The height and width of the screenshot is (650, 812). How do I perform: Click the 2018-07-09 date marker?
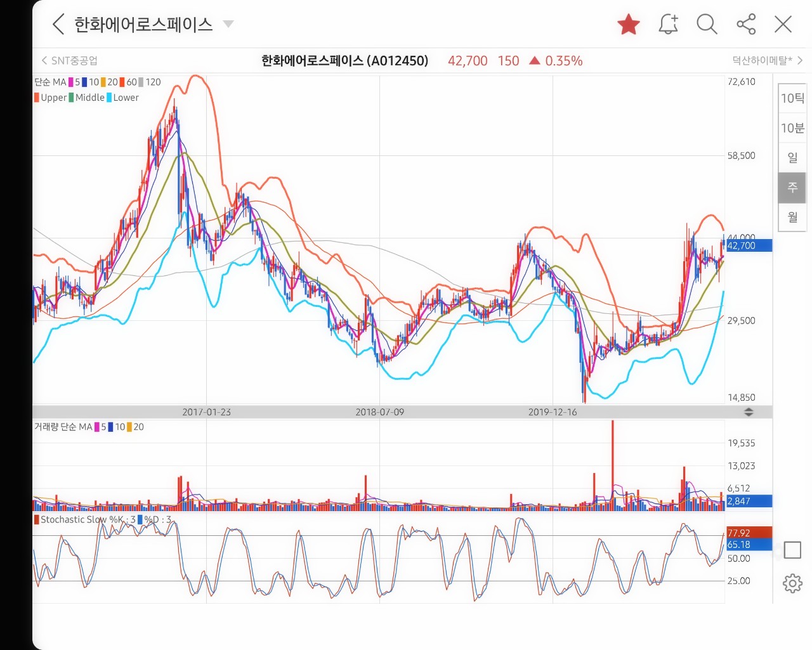click(379, 412)
